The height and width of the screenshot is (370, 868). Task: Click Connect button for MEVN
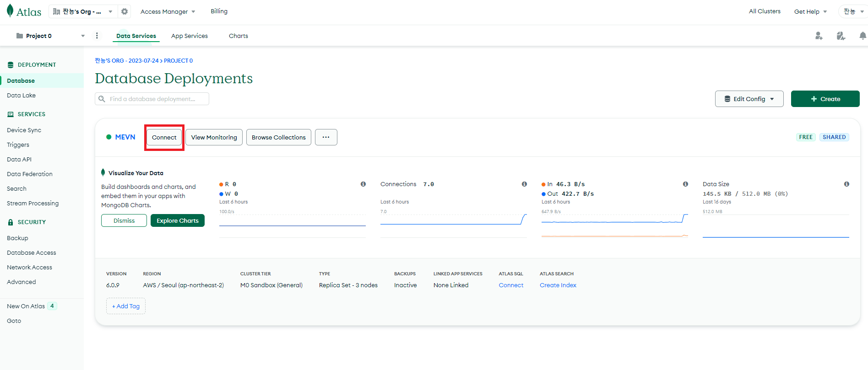[164, 137]
